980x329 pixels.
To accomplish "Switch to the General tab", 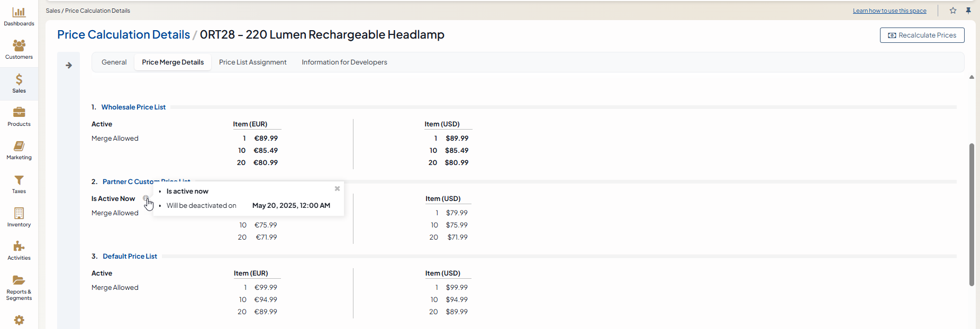I will coord(114,62).
